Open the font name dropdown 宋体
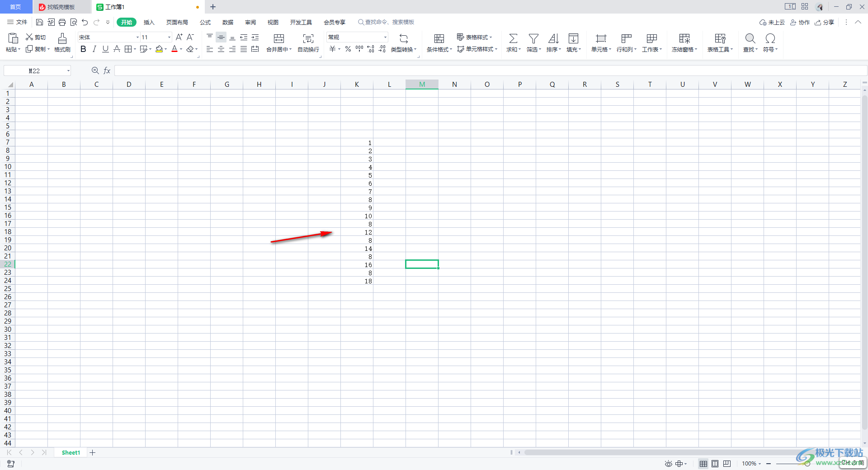Viewport: 868px width, 470px height. coord(137,37)
